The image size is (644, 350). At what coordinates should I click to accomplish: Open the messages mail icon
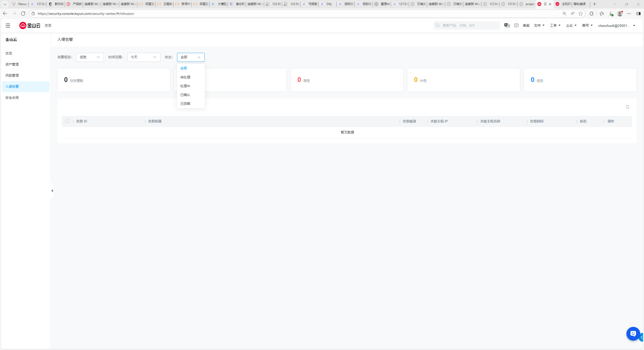point(516,25)
